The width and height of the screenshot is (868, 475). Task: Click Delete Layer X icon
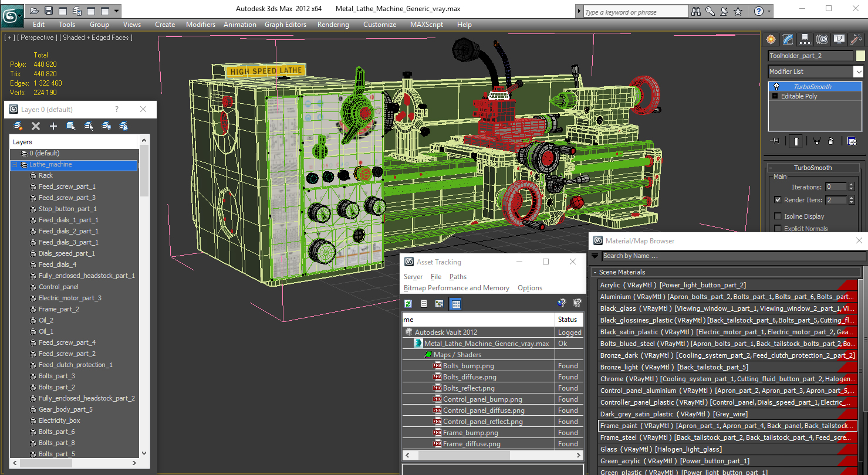36,126
